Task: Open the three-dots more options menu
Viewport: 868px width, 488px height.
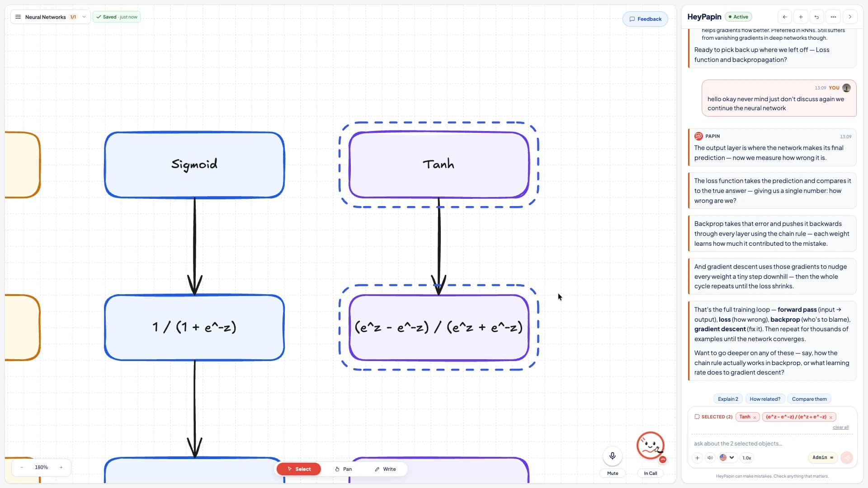Action: coord(833,17)
